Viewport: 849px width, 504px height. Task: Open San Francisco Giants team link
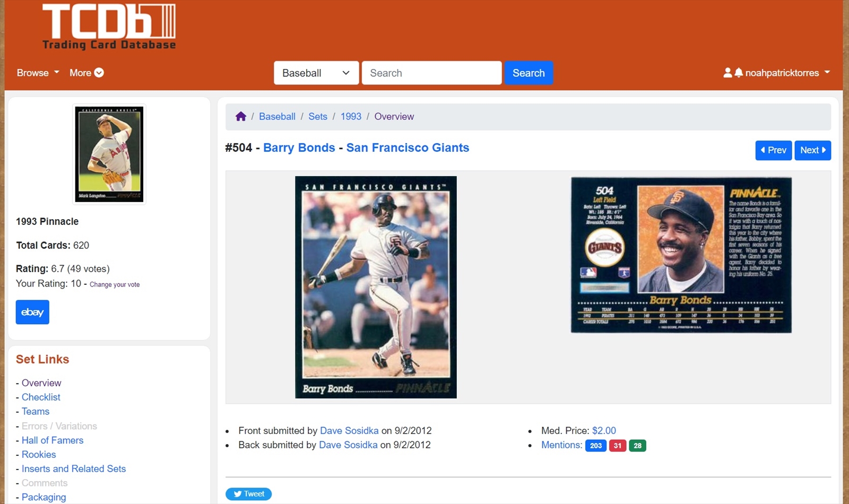coord(408,147)
